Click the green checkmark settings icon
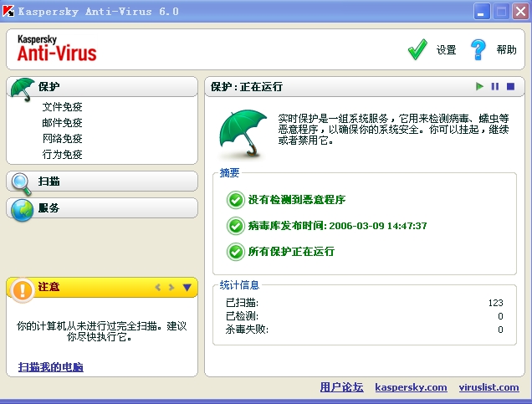The height and width of the screenshot is (404, 532). (x=417, y=49)
